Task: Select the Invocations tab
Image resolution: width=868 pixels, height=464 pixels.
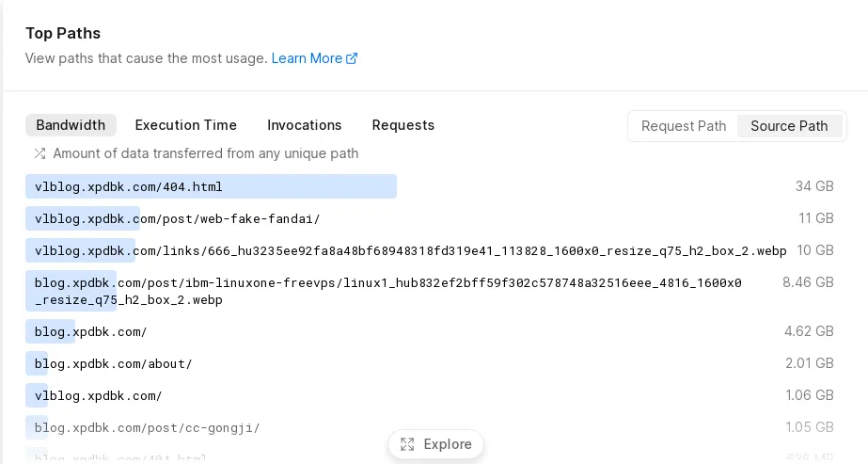Action: [x=305, y=125]
